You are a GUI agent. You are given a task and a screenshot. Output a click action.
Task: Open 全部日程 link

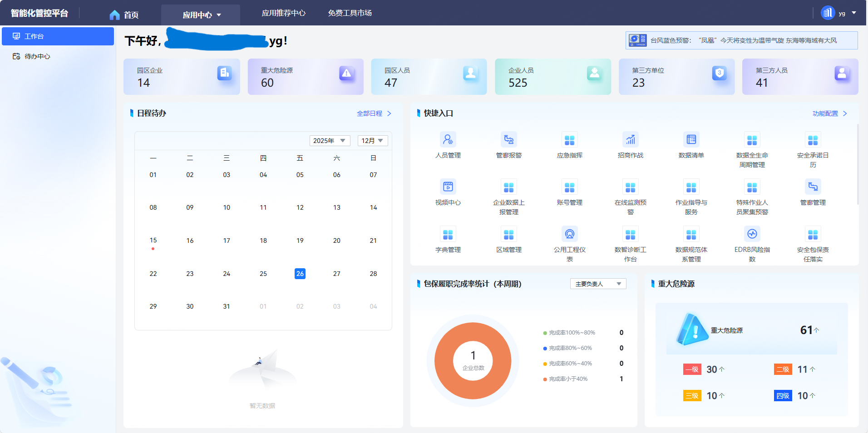click(370, 113)
